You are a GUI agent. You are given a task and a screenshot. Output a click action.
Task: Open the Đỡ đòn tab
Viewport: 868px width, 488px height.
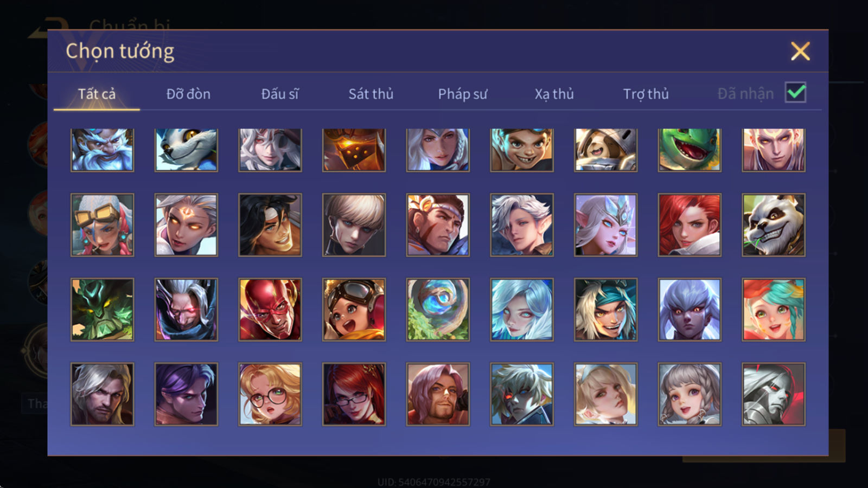click(188, 94)
